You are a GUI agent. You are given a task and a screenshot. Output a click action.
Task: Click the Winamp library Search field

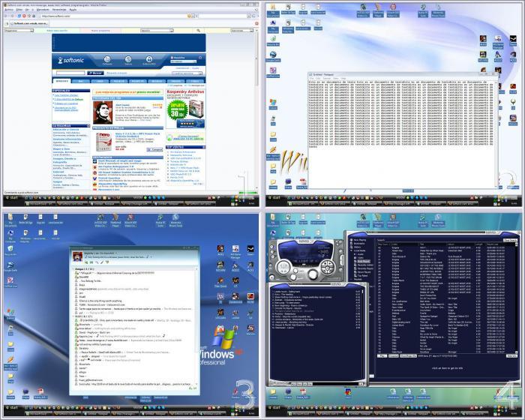pos(444,240)
